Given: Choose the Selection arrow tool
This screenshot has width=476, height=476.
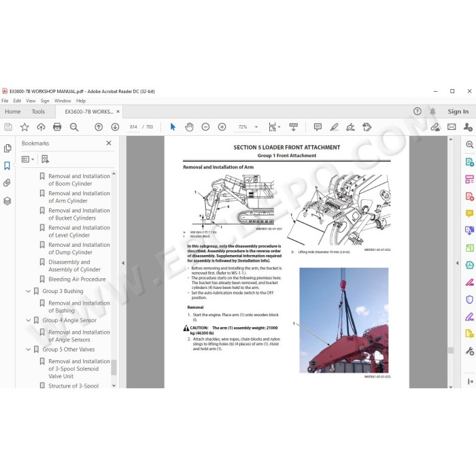Looking at the screenshot, I should tap(173, 127).
